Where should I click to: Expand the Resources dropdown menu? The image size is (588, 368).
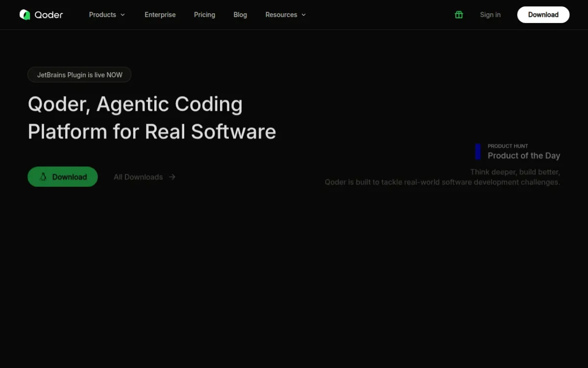pos(281,15)
